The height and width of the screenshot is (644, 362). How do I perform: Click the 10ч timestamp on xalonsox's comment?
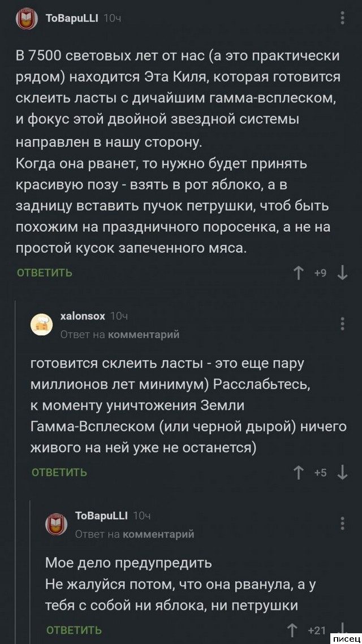[118, 316]
